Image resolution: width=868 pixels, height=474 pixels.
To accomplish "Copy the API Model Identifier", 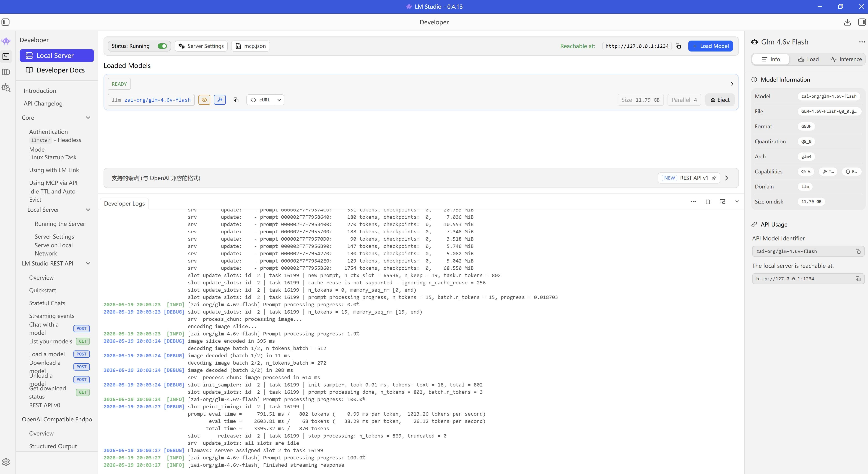I will coord(858,252).
